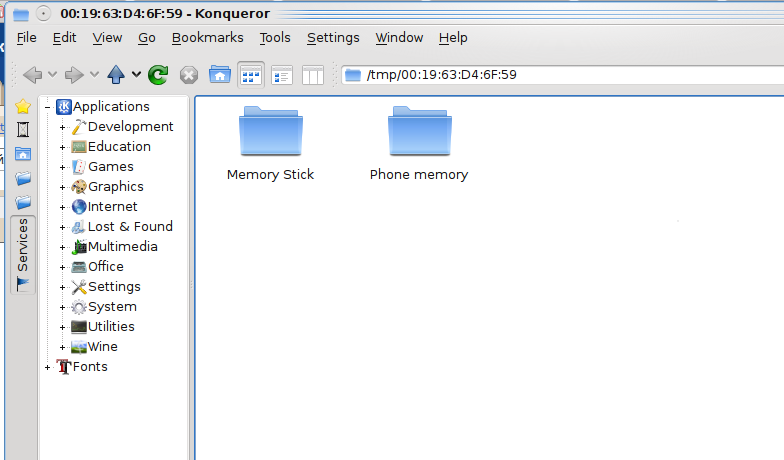Select Education in the services tree
This screenshot has height=460, width=784.
coord(111,146)
